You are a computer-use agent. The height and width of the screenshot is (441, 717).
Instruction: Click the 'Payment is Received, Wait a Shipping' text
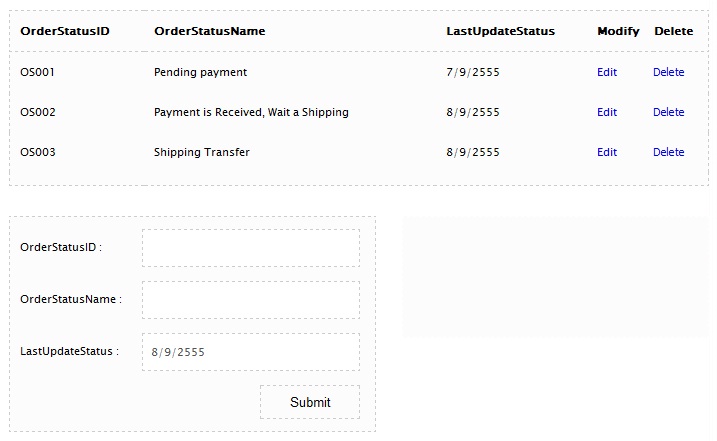pyautogui.click(x=251, y=112)
